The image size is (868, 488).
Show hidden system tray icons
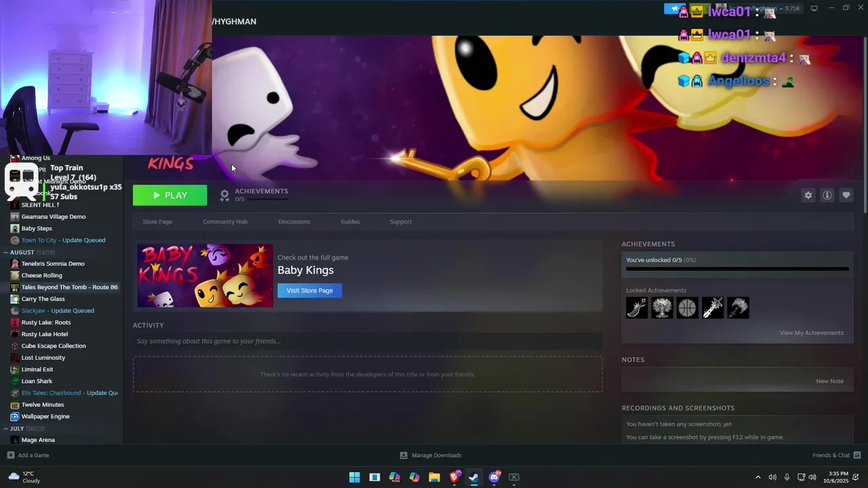(758, 477)
